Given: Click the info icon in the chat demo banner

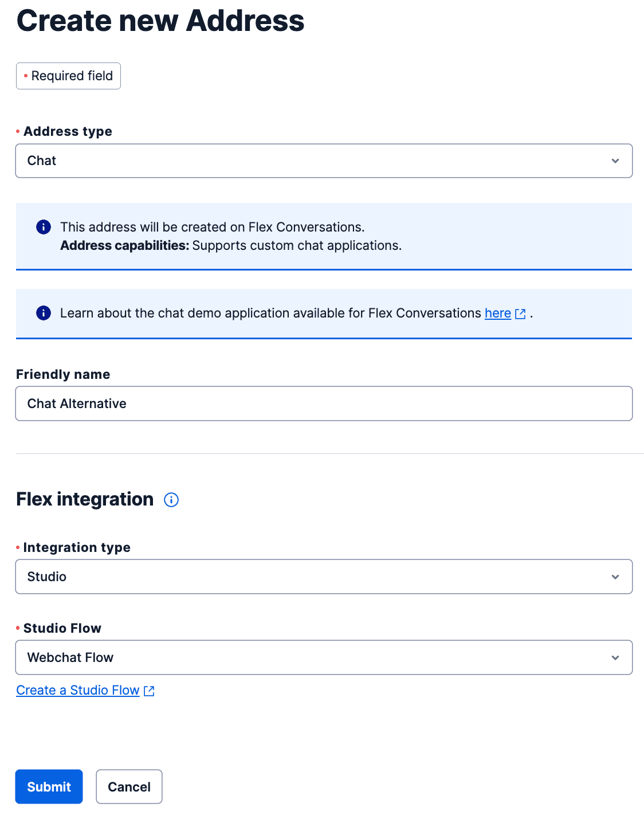Looking at the screenshot, I should click(x=43, y=313).
